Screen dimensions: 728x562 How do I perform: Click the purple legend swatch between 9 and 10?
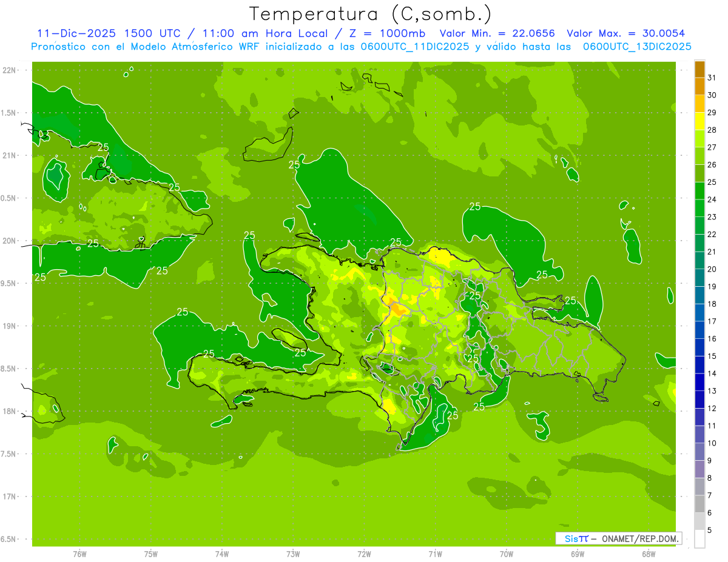tap(699, 452)
